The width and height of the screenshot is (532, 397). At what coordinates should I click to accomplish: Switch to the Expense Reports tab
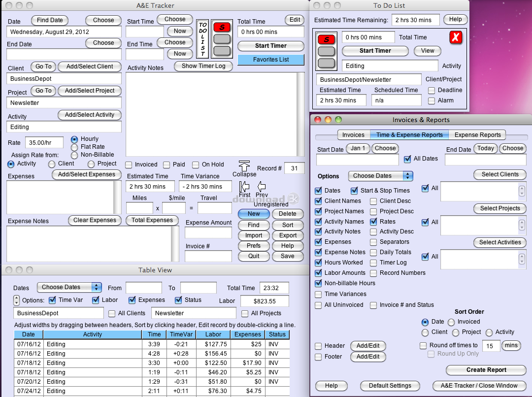click(x=477, y=135)
